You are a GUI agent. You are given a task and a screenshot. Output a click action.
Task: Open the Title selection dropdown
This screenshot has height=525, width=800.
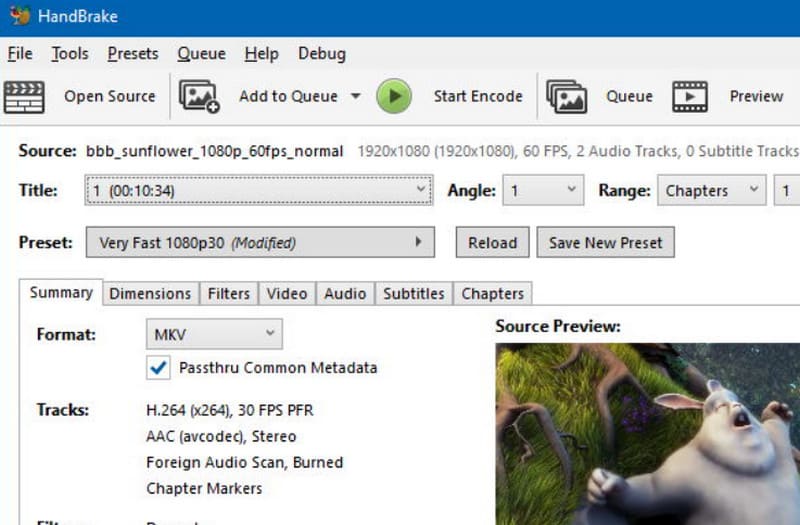pos(259,190)
